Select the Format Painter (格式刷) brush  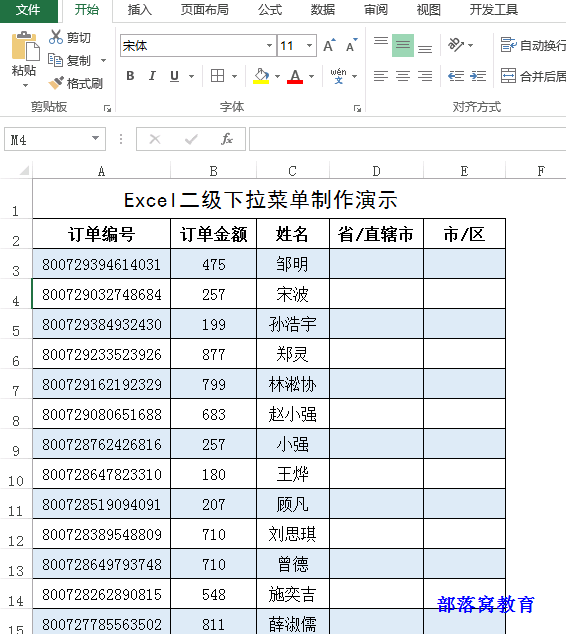click(56, 83)
